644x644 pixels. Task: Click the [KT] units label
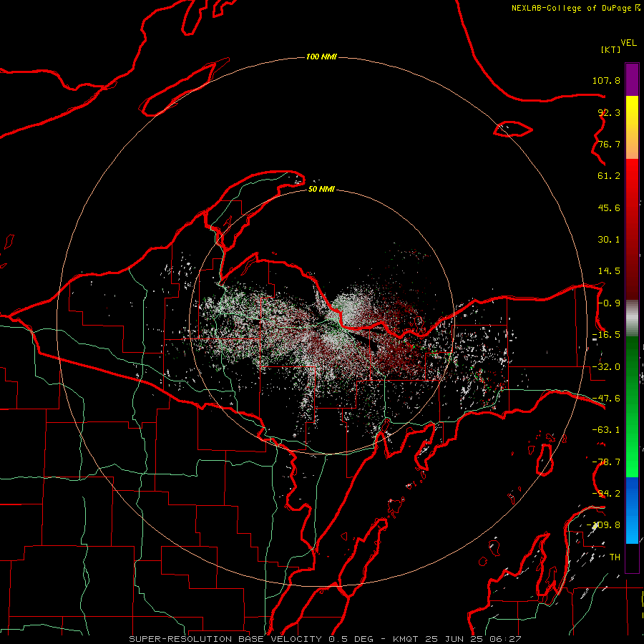point(610,49)
